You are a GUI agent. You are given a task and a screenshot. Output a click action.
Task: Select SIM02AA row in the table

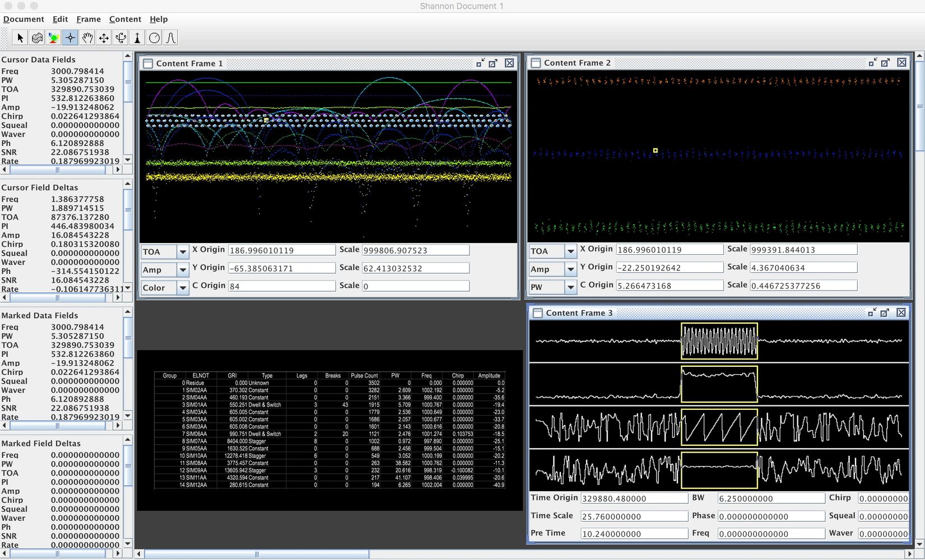pyautogui.click(x=330, y=390)
